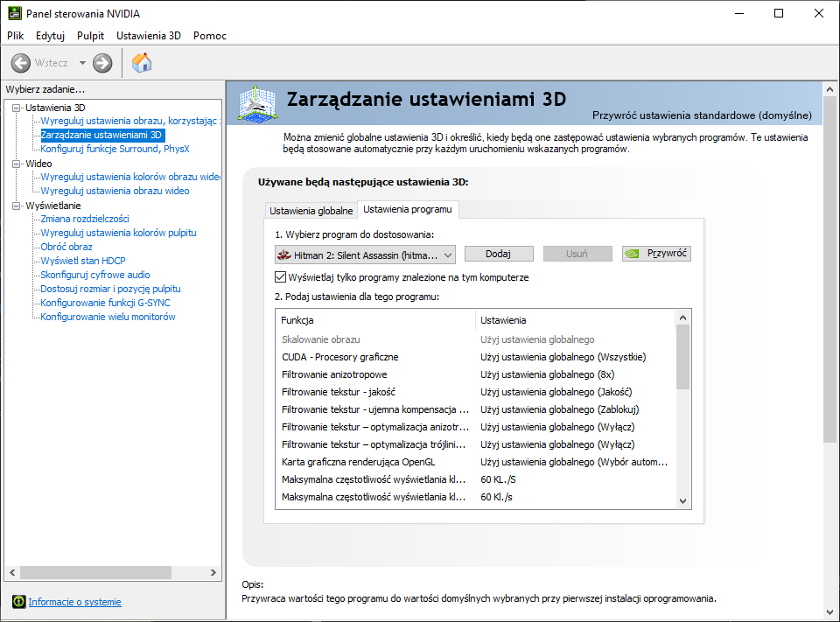840x622 pixels.
Task: Open the Hitman 2: Silent Assassin program dropdown
Action: click(x=366, y=255)
